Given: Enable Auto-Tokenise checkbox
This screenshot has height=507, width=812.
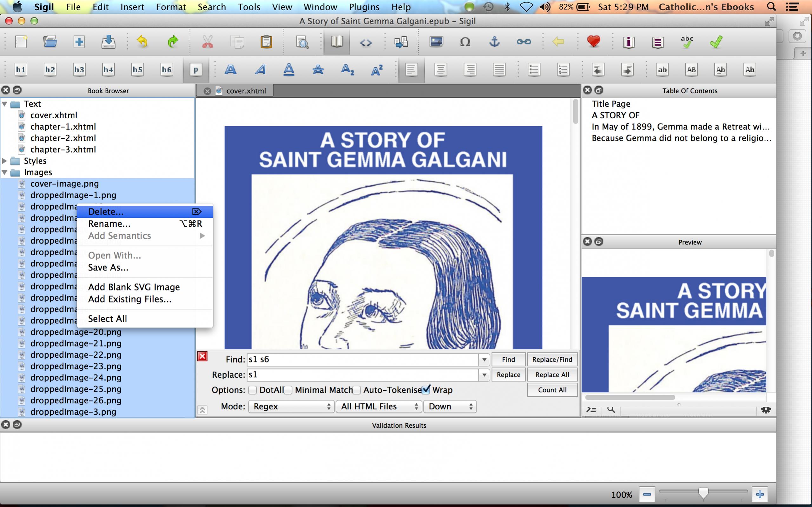Looking at the screenshot, I should pos(357,390).
